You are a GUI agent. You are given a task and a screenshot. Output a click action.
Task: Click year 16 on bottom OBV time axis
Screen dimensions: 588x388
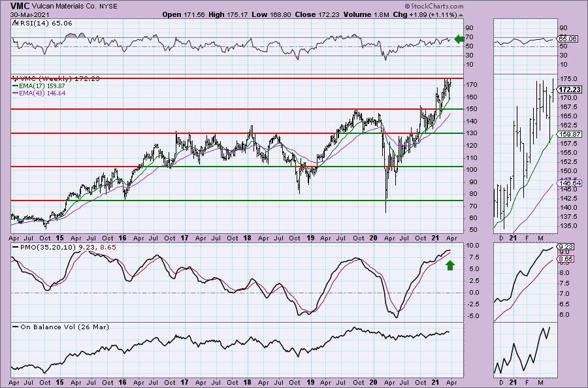(x=122, y=382)
